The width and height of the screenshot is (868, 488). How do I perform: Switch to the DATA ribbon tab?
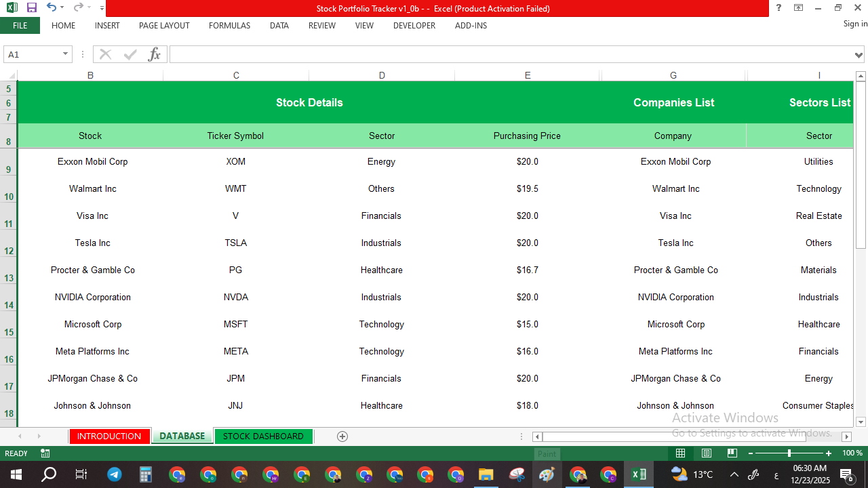click(279, 26)
